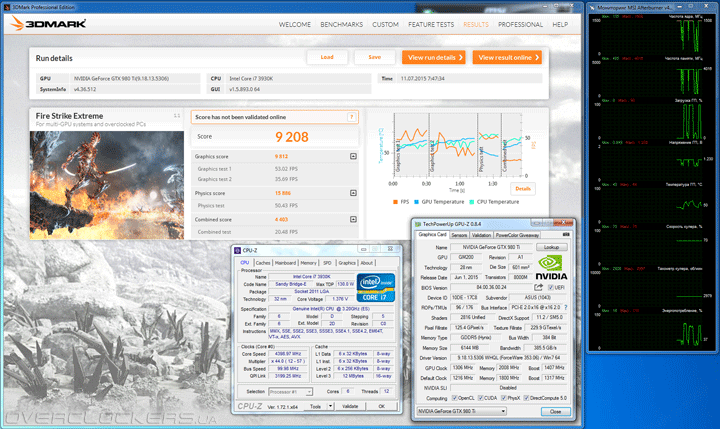Click the CPU-Z title bar app icon
The height and width of the screenshot is (429, 720).
(237, 250)
